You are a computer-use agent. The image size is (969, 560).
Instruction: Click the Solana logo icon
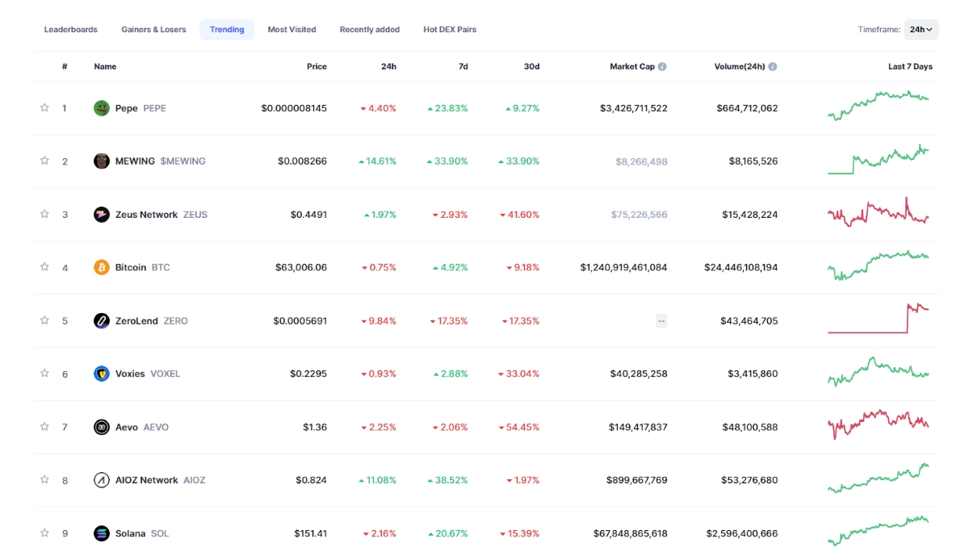coord(102,533)
